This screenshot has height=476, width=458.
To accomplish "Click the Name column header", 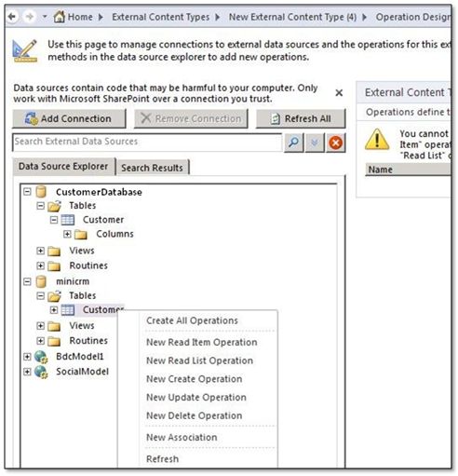I will pos(408,170).
